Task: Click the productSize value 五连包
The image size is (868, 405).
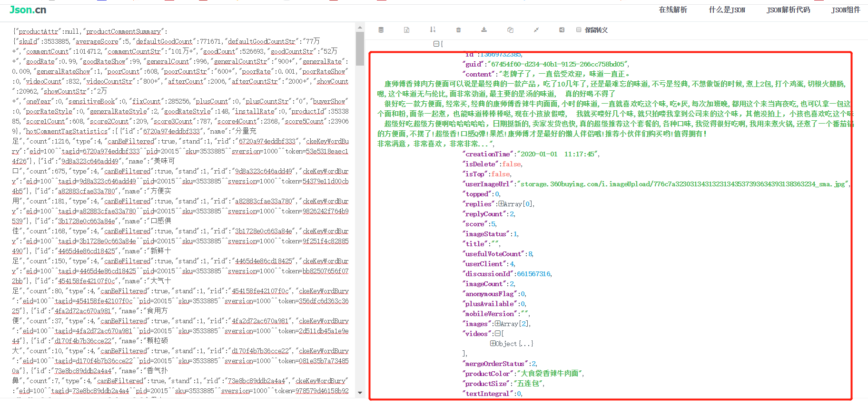Action: pyautogui.click(x=529, y=384)
